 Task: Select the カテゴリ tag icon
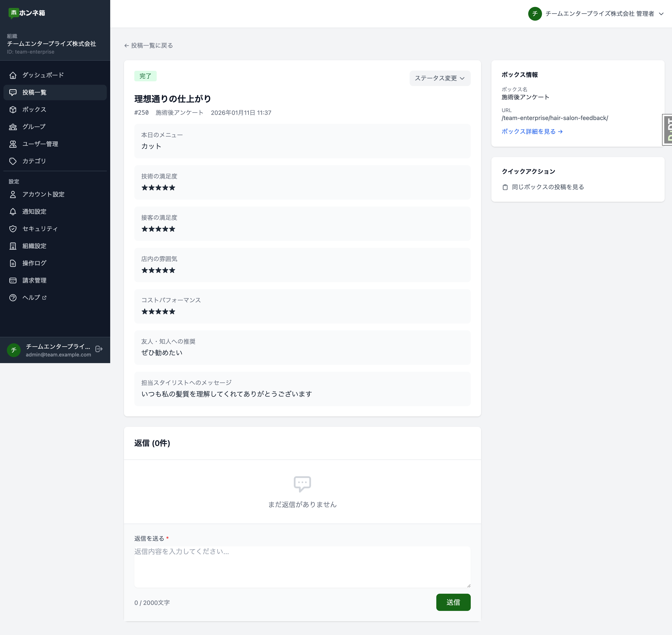coord(13,161)
